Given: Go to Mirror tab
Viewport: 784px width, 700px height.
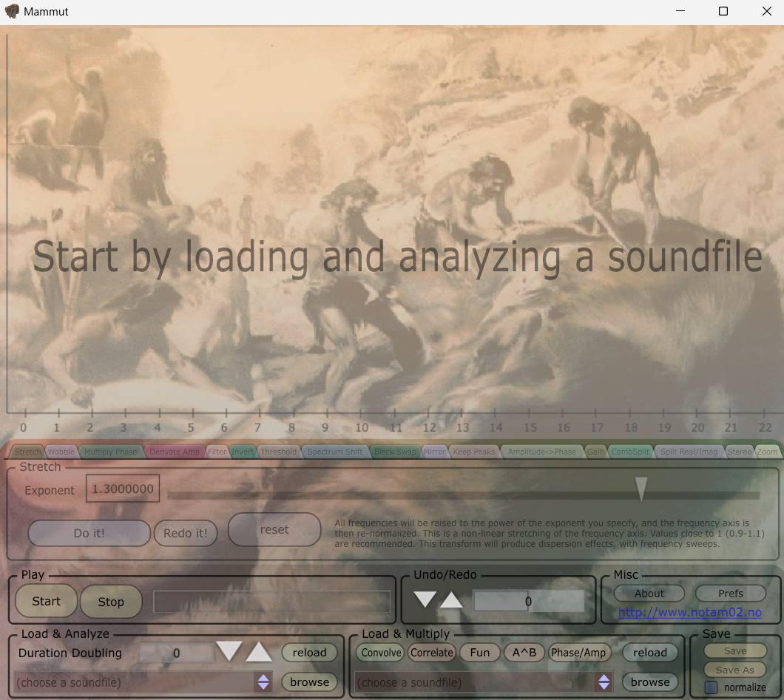Looking at the screenshot, I should click(434, 452).
